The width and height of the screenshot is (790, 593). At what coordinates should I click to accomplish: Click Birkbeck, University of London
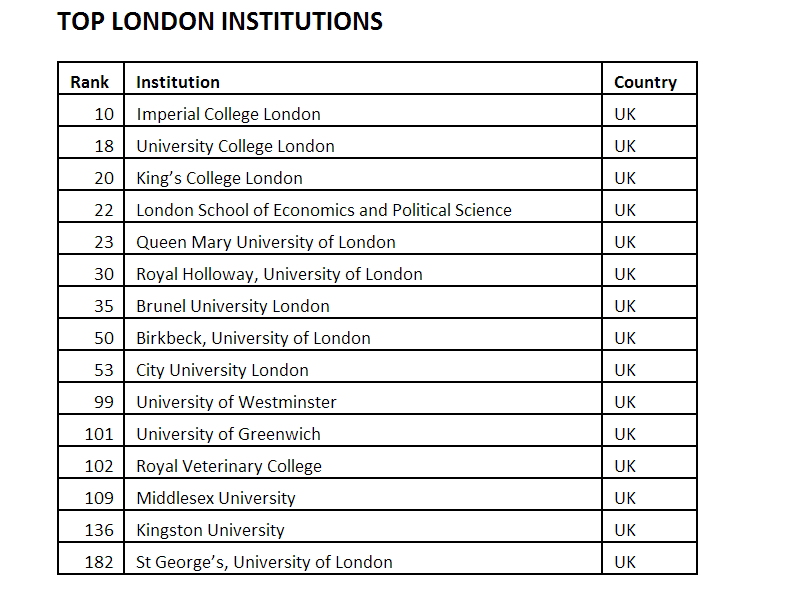click(253, 338)
